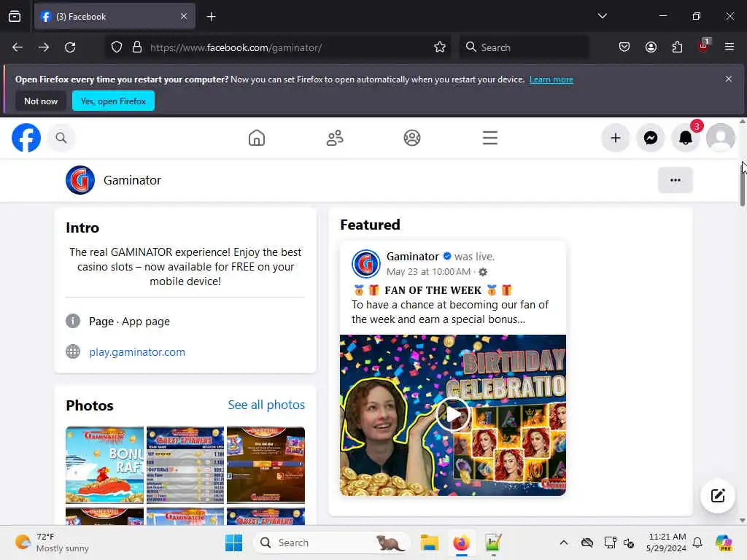Open the Learn more link

pyautogui.click(x=551, y=79)
